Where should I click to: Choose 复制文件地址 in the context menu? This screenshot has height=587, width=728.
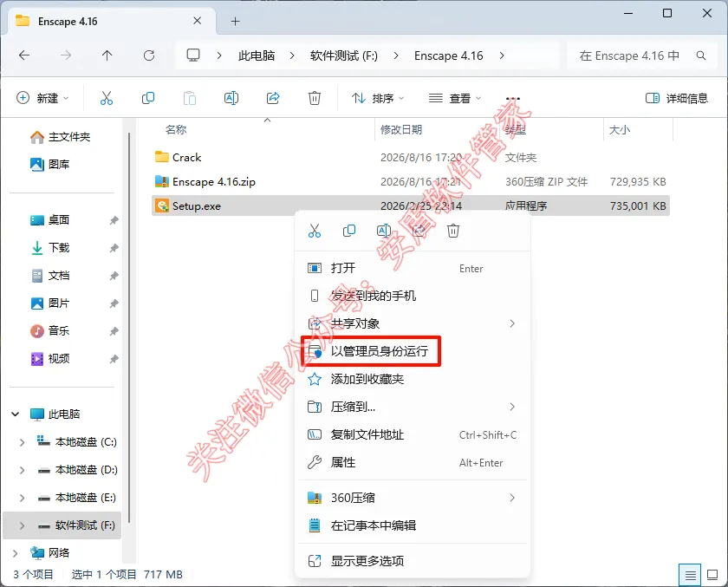click(x=413, y=434)
